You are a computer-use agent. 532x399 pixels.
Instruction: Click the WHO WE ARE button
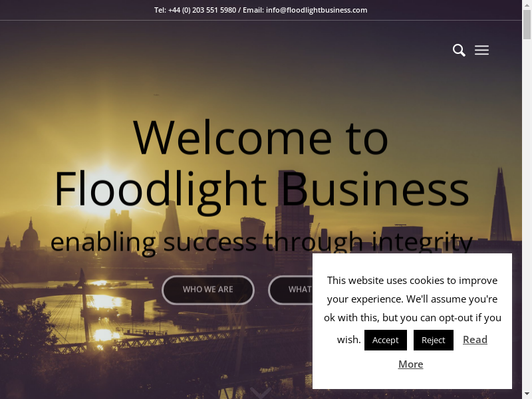pyautogui.click(x=208, y=290)
